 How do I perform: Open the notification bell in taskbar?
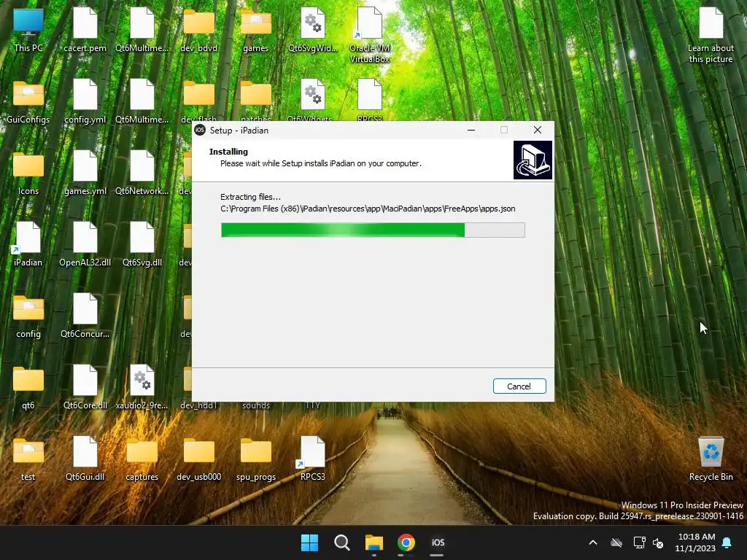pos(727,542)
